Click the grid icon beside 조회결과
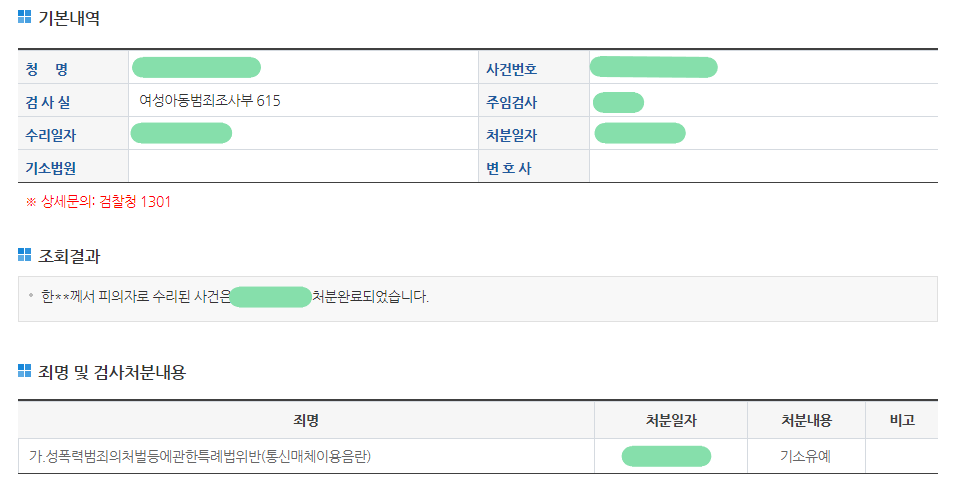The height and width of the screenshot is (486, 970). click(25, 256)
